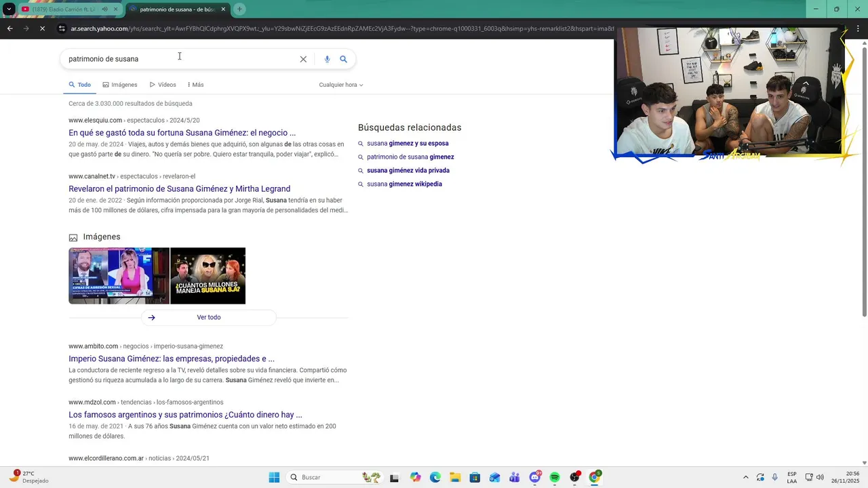This screenshot has height=488, width=868.
Task: Stop loading the page
Action: coord(42,28)
